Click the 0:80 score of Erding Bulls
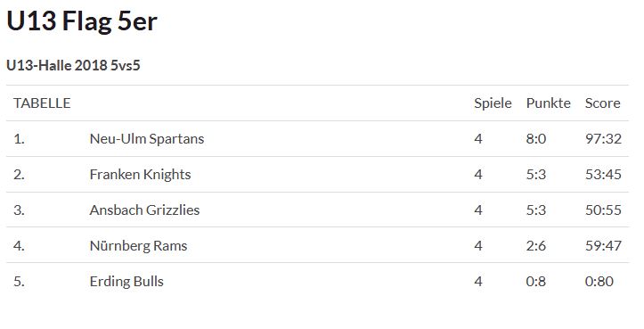 pos(599,282)
